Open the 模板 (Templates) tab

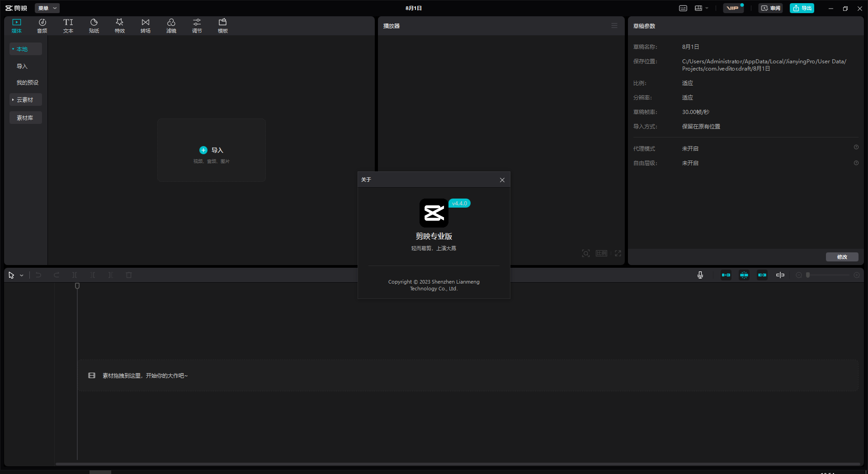point(223,26)
